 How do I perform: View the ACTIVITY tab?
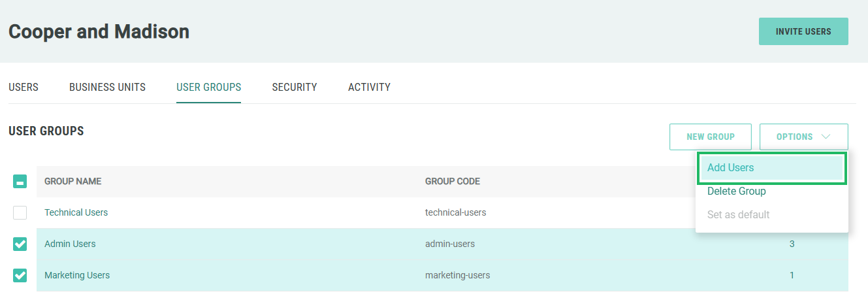pos(369,87)
